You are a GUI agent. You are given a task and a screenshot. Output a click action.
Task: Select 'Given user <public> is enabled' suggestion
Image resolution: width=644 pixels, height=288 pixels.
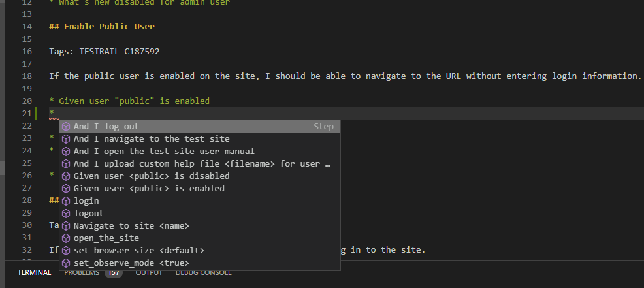pos(200,189)
